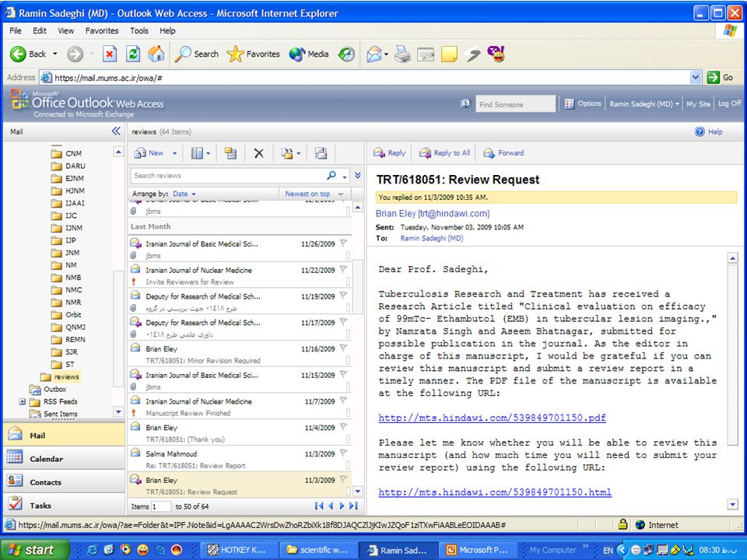Click the Reply button in the reading pane
The width and height of the screenshot is (747, 560).
(389, 153)
